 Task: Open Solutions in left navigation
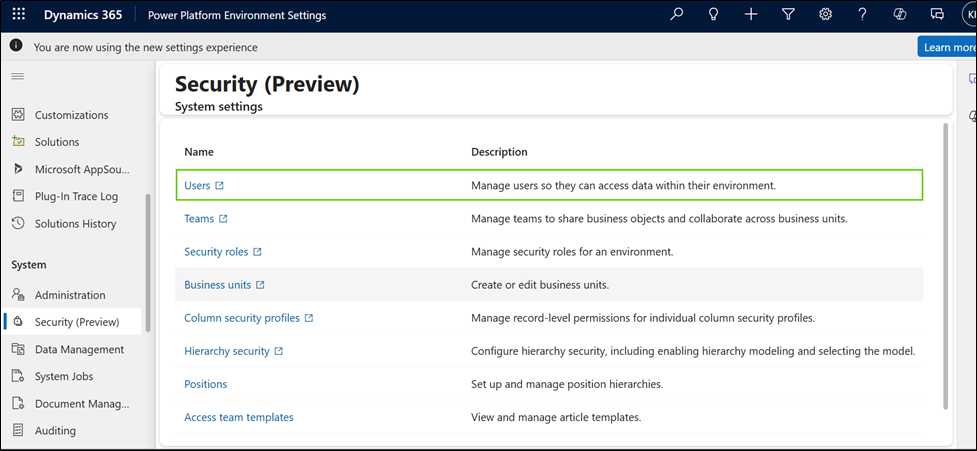click(57, 142)
